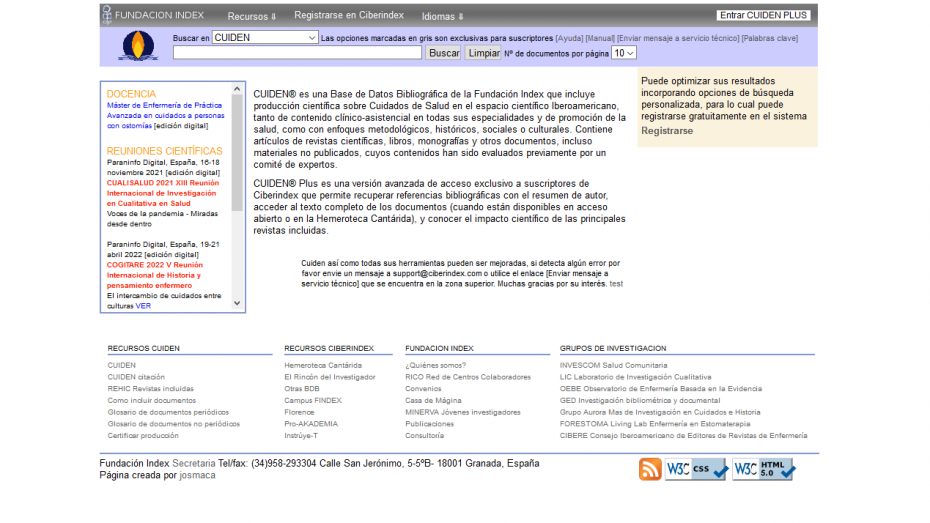930x523 pixels.
Task: Click the news panel scroll up arrow
Action: 237,89
